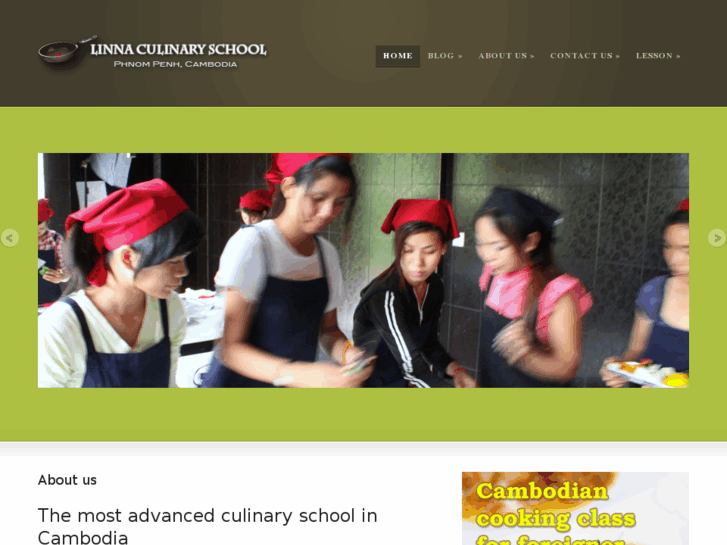Image resolution: width=727 pixels, height=545 pixels.
Task: Click the Linna Culinary School title
Action: [179, 49]
